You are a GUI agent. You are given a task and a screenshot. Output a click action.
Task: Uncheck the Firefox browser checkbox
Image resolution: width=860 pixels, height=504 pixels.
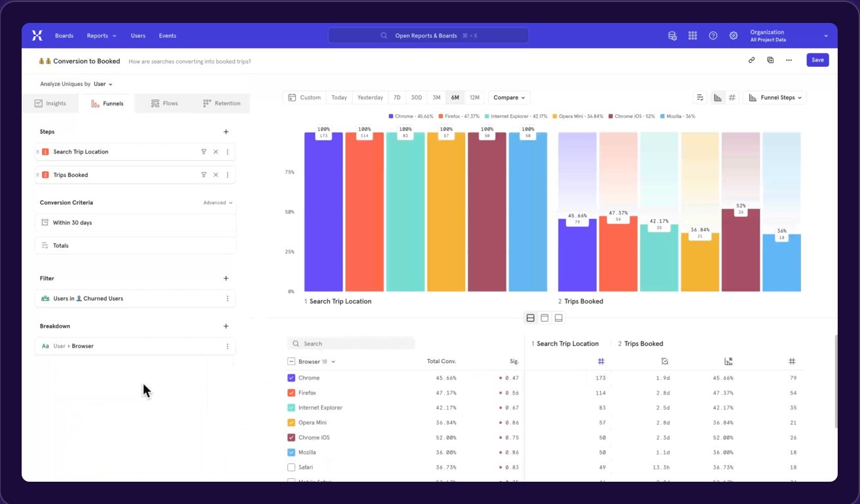pos(291,393)
